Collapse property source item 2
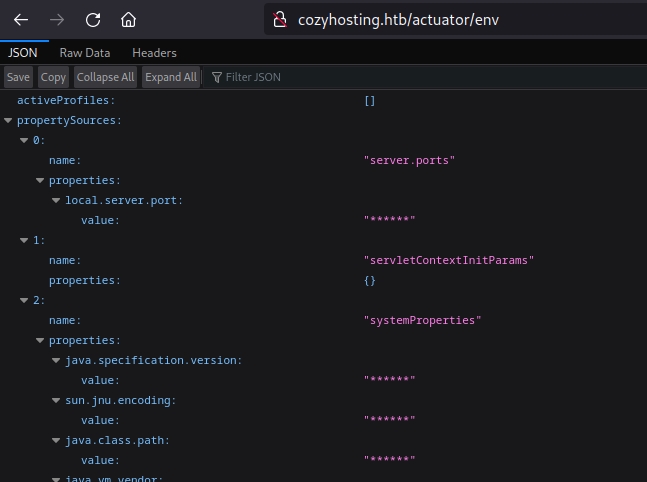This screenshot has height=482, width=647. [25, 300]
